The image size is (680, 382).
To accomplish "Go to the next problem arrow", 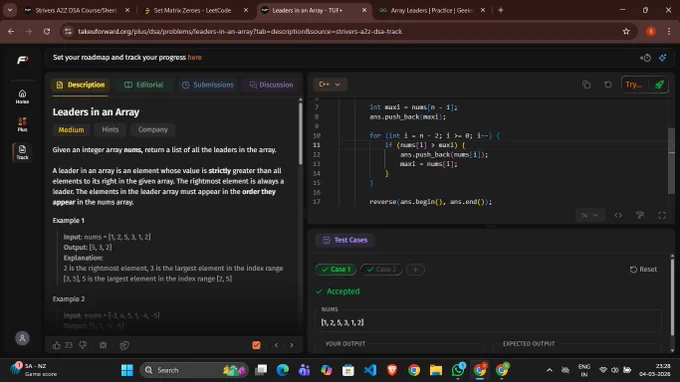I will click(x=291, y=345).
